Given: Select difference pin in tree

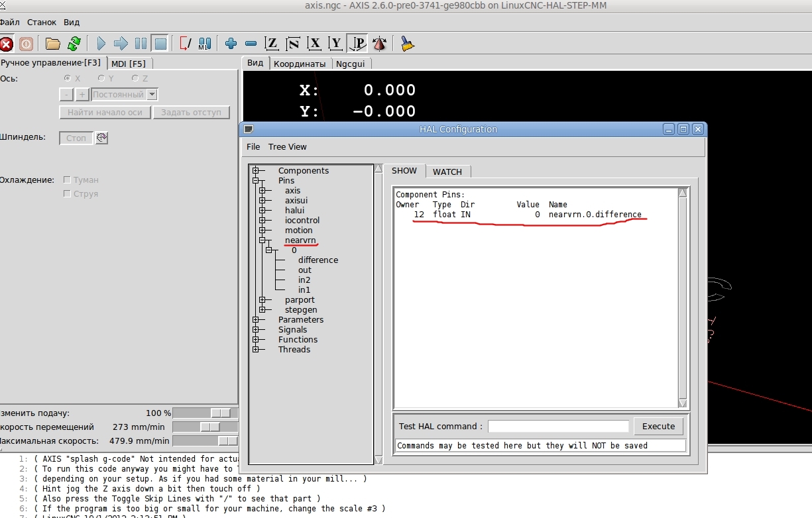Looking at the screenshot, I should click(318, 260).
